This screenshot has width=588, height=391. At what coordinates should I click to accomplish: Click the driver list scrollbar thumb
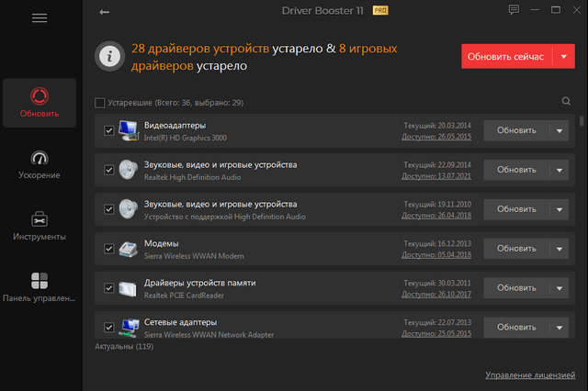(582, 121)
